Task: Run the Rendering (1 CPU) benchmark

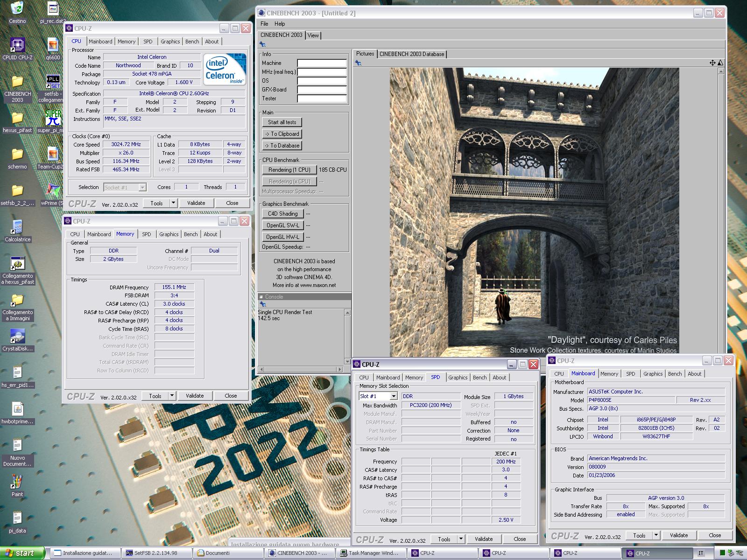Action: point(289,170)
